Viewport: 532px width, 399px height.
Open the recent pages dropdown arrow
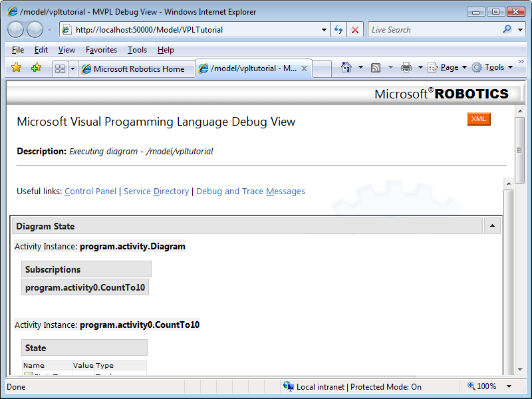click(49, 30)
